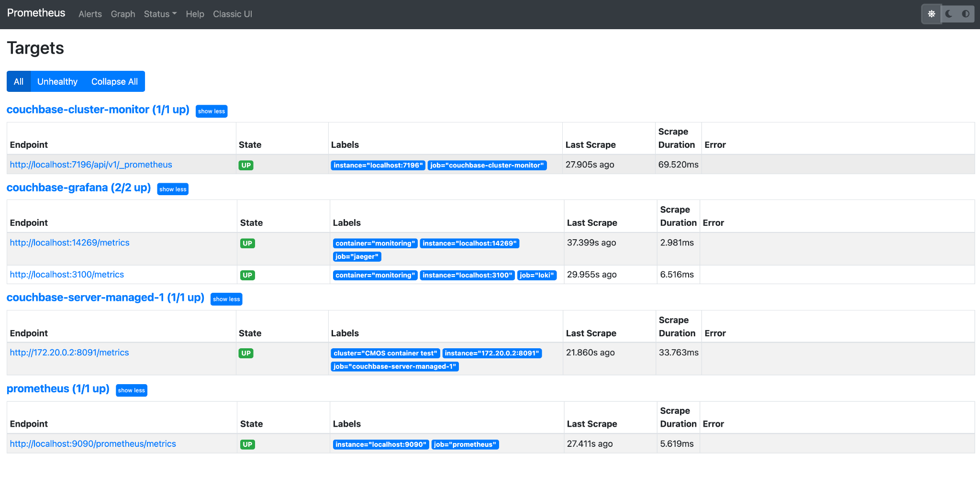The width and height of the screenshot is (980, 498).
Task: Switch to light theme sun icon
Action: pos(931,14)
